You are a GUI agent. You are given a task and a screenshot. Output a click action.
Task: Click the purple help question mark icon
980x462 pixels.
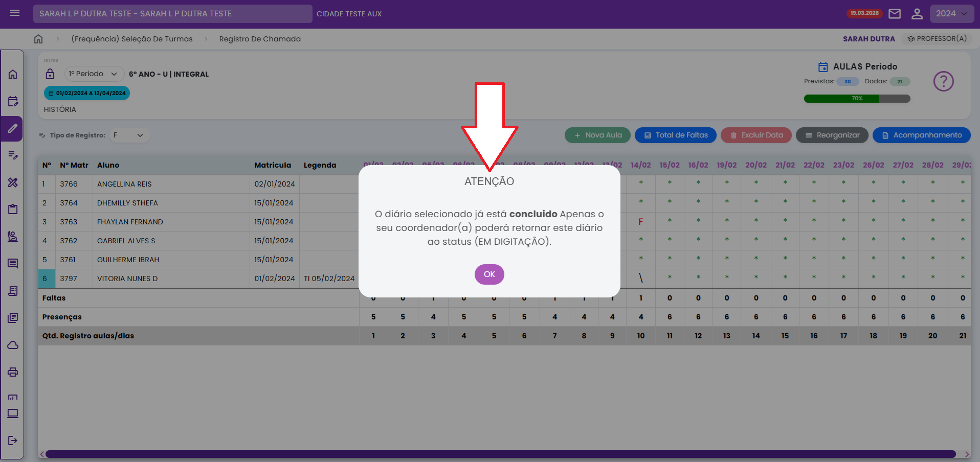943,81
